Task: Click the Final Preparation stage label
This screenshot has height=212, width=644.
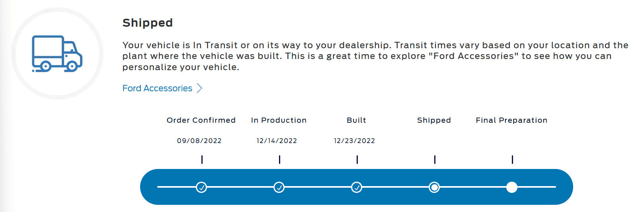Action: tap(511, 120)
